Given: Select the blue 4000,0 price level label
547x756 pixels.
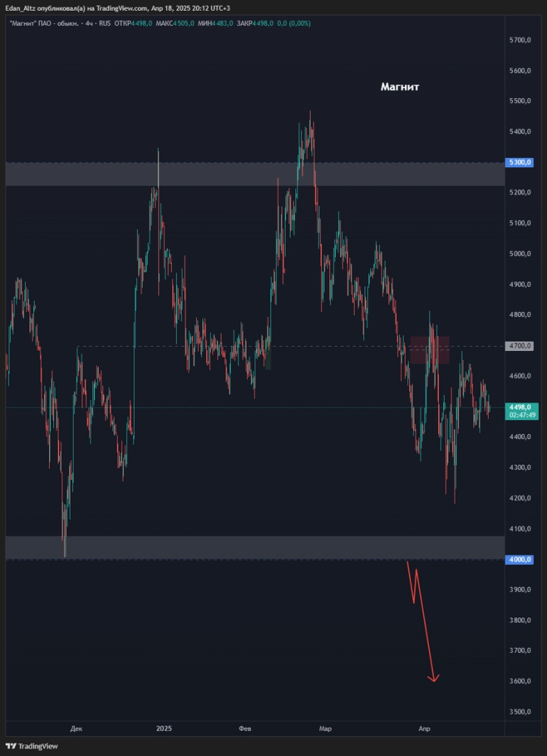Looking at the screenshot, I should coord(519,560).
